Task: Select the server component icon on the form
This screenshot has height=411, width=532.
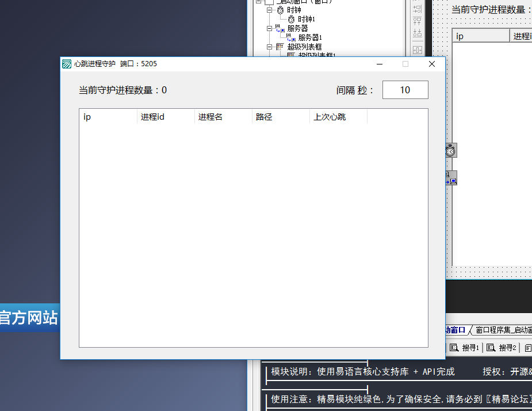Action: coord(450,178)
